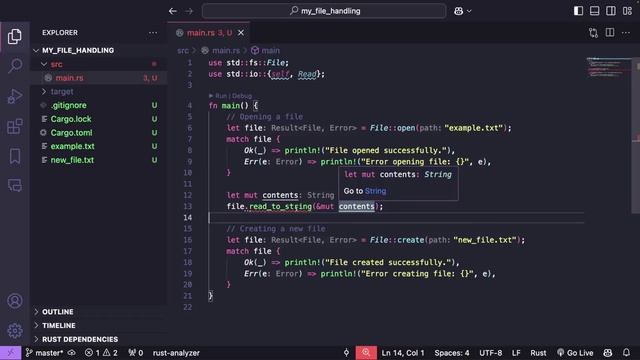Viewport: 640px width, 360px height.
Task: Open the remote window button
Action: 11,353
